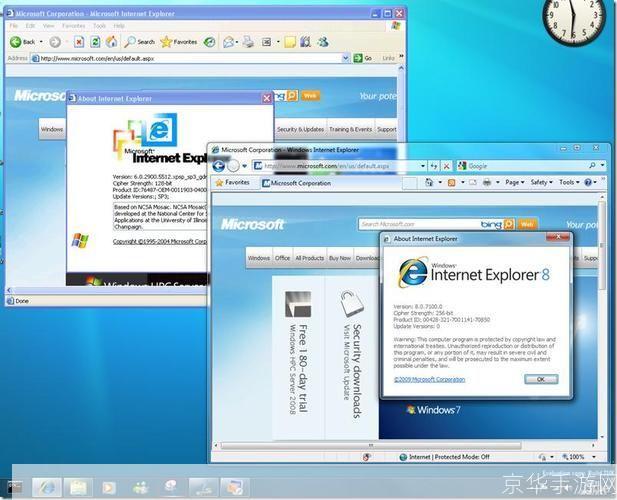The image size is (617, 500).
Task: Open Research books icon in IE6 toolbar
Action: coord(306,42)
